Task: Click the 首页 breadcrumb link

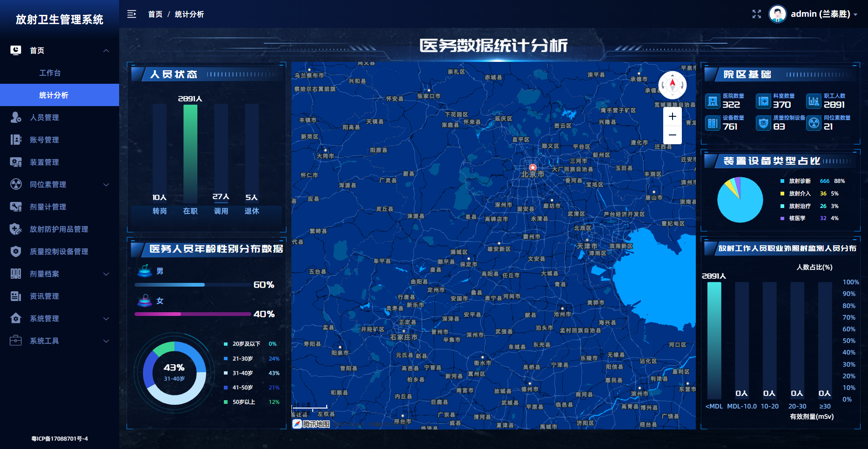Action: click(x=155, y=14)
